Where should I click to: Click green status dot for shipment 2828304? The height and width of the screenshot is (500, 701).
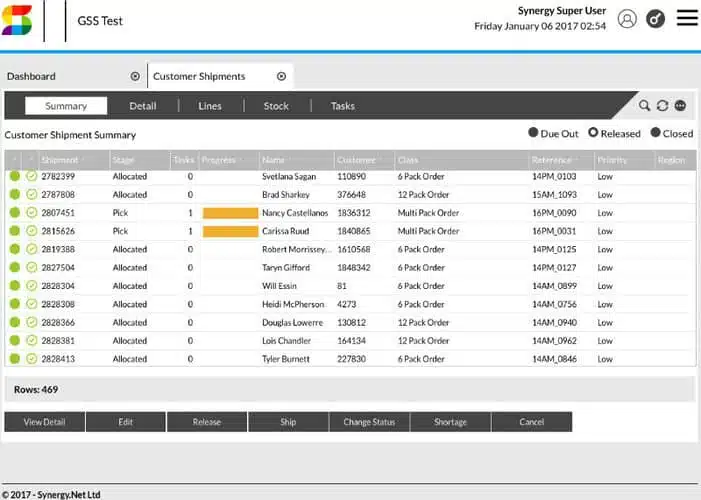pyautogui.click(x=15, y=285)
